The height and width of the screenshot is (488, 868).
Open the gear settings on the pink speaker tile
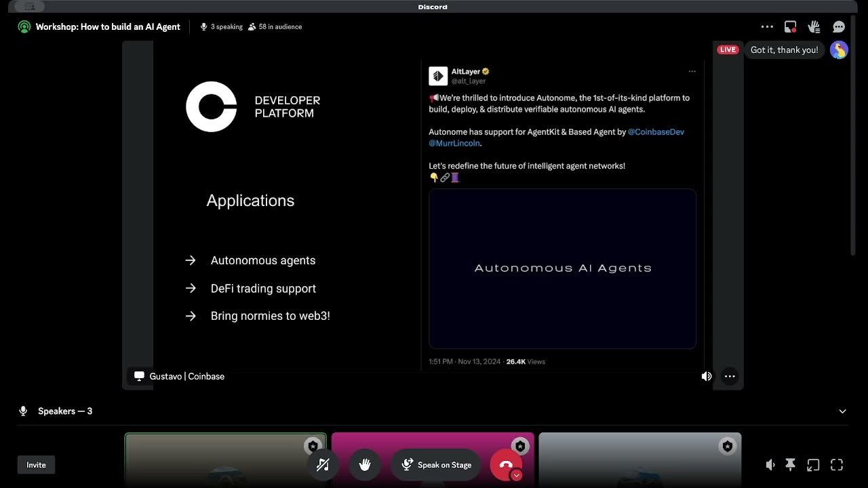pyautogui.click(x=520, y=446)
